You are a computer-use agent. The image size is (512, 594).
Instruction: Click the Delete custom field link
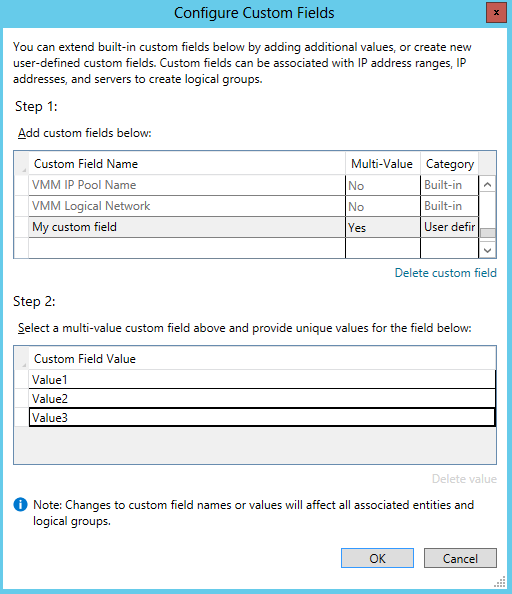(445, 273)
